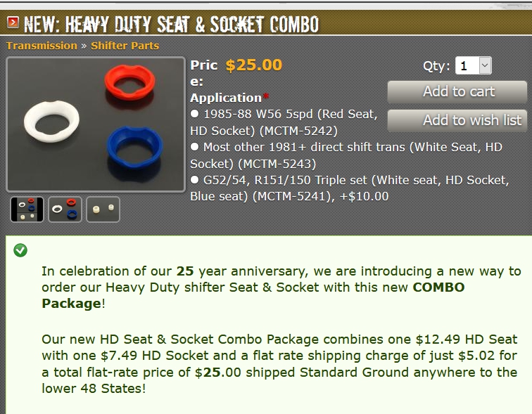Open the second thumbnail with three rings

[x=65, y=209]
